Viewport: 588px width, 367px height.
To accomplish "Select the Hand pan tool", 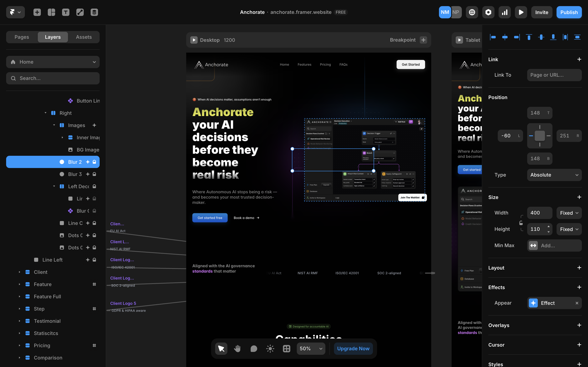I will [237, 349].
